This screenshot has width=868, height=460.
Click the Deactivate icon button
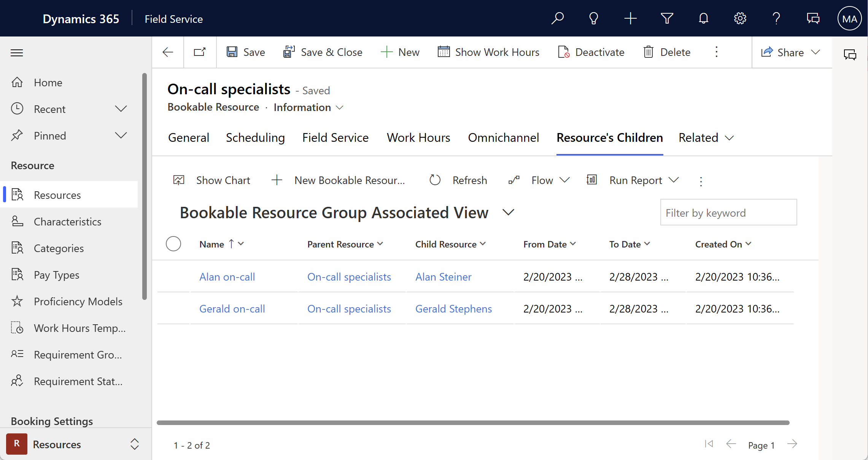point(564,52)
